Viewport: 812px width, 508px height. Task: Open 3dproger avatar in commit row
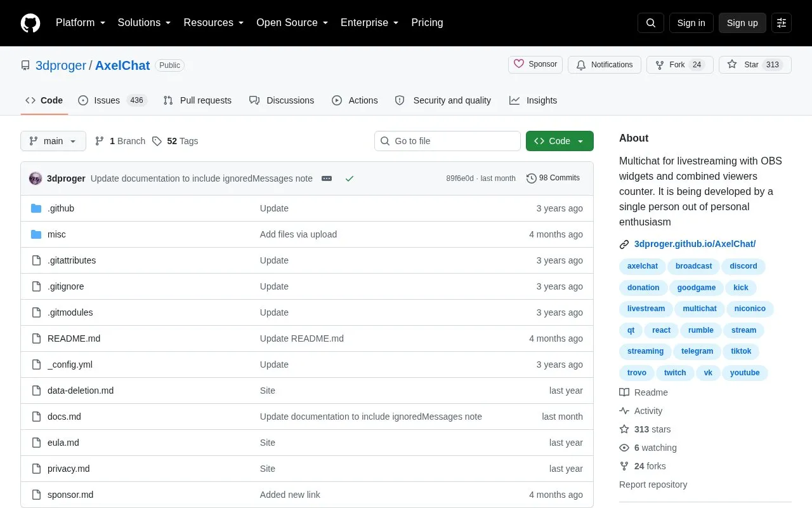click(x=36, y=178)
